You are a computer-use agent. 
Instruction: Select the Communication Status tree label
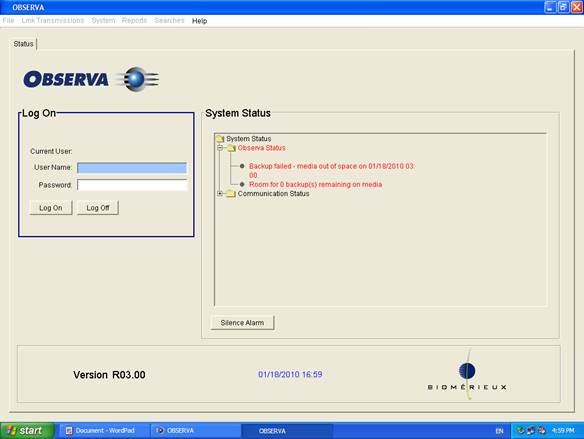coord(273,194)
